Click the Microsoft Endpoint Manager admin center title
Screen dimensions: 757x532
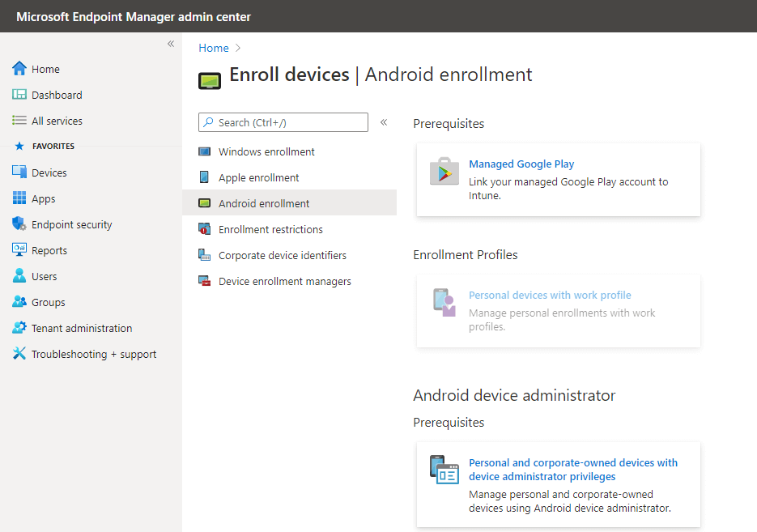click(134, 16)
